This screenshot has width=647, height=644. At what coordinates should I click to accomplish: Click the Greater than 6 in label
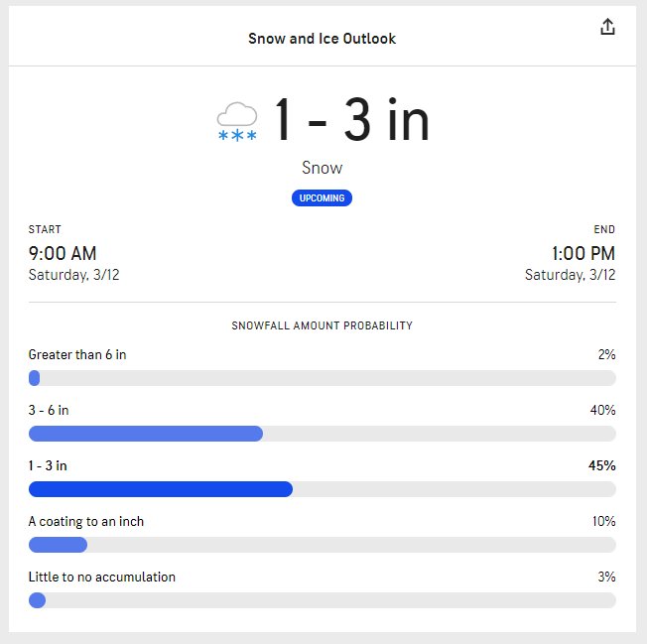77,355
